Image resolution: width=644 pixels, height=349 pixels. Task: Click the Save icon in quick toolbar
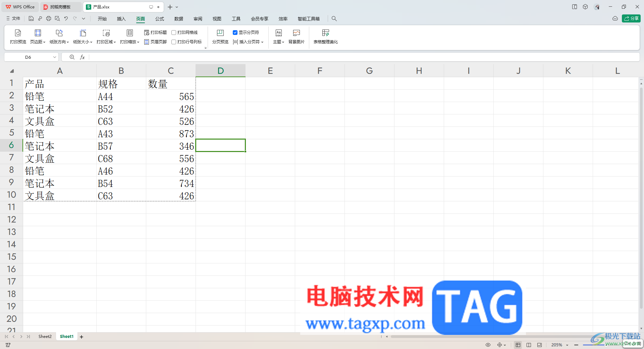[31, 19]
